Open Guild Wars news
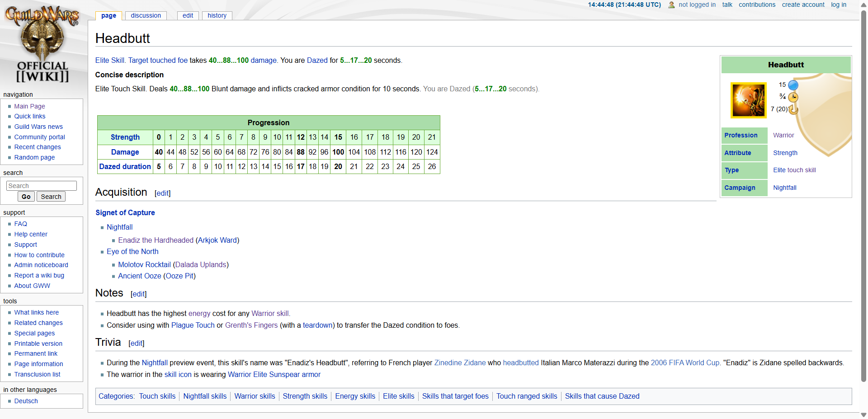The image size is (868, 419). (x=38, y=127)
